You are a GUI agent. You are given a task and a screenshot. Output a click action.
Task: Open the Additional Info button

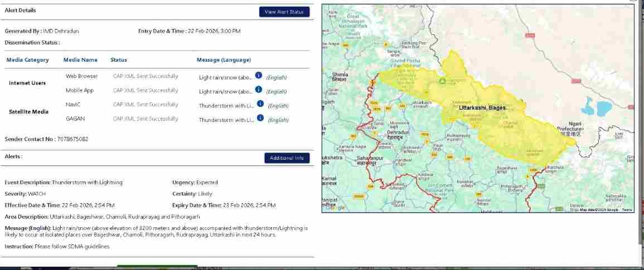(287, 158)
